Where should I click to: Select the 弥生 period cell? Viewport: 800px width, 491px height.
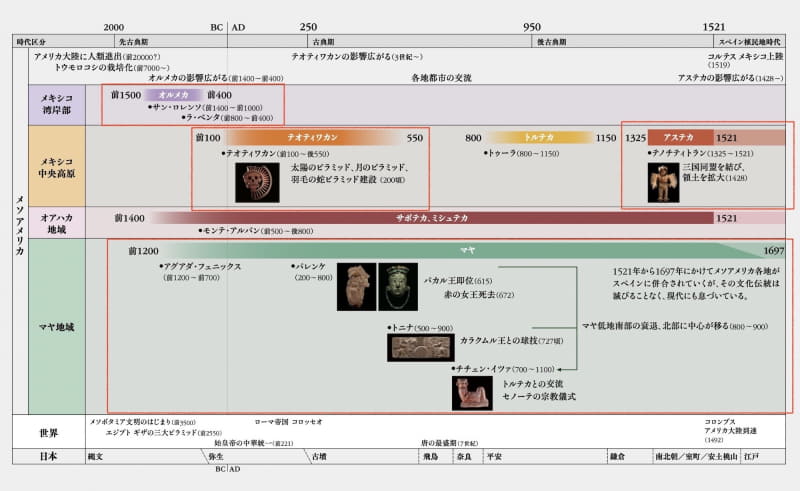coord(216,456)
